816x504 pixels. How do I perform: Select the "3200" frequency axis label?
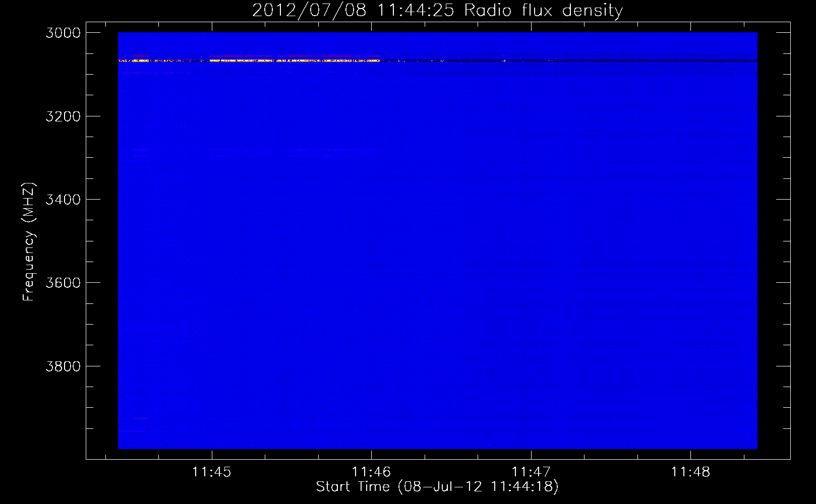(x=63, y=116)
